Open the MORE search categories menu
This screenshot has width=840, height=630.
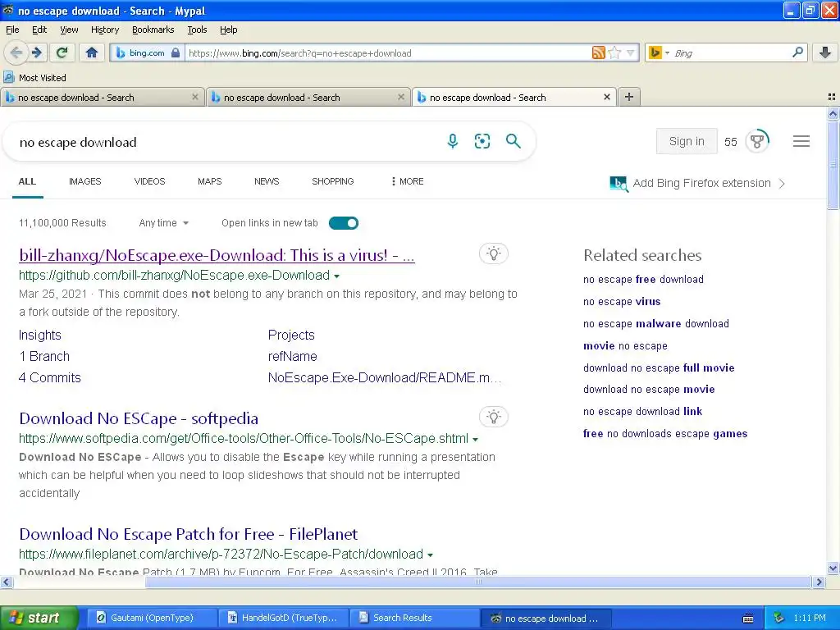click(x=408, y=181)
